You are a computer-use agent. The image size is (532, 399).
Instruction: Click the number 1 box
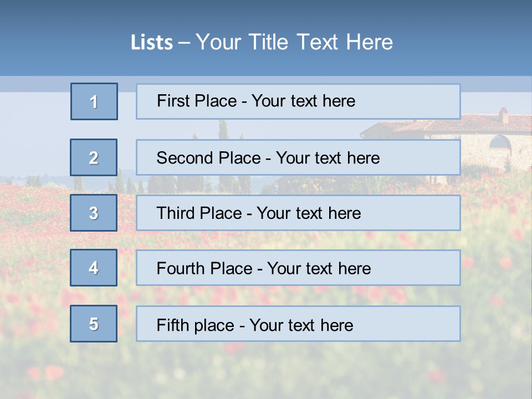coord(94,101)
